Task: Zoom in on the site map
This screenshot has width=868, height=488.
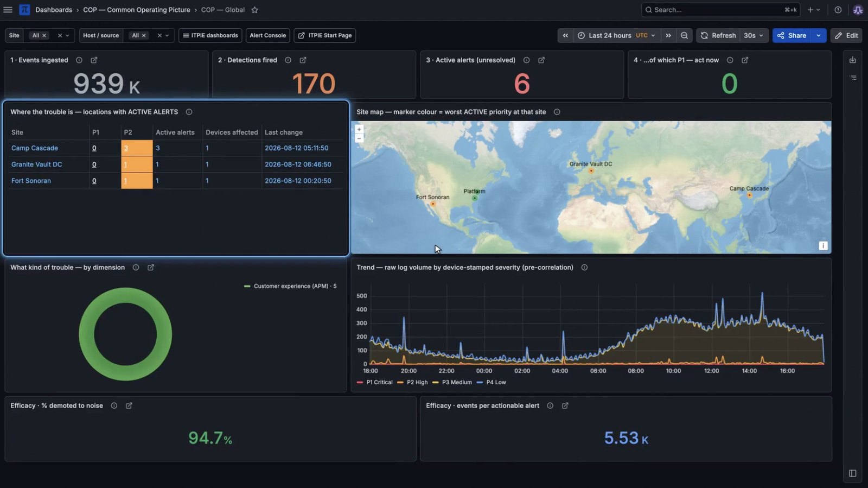Action: 359,129
